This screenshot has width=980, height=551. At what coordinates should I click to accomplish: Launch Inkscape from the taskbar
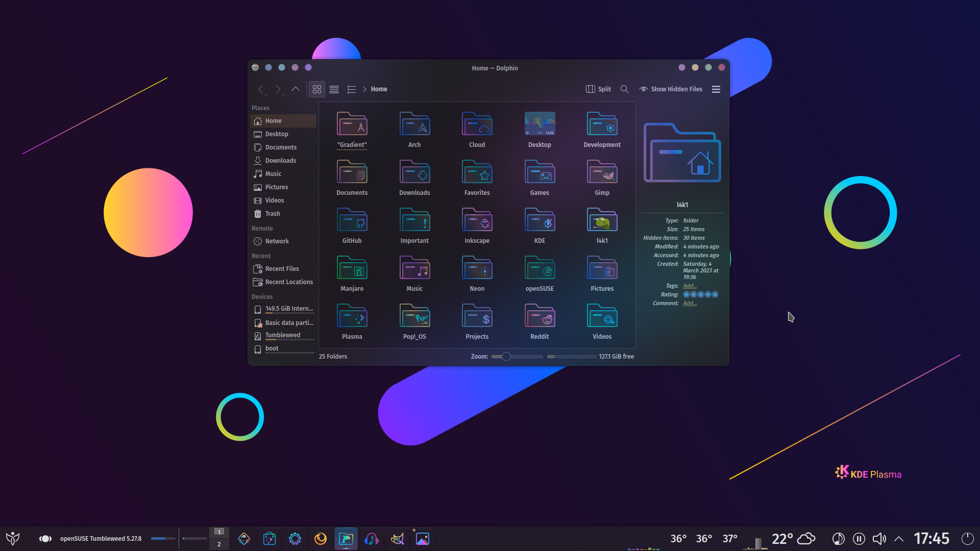tap(244, 539)
